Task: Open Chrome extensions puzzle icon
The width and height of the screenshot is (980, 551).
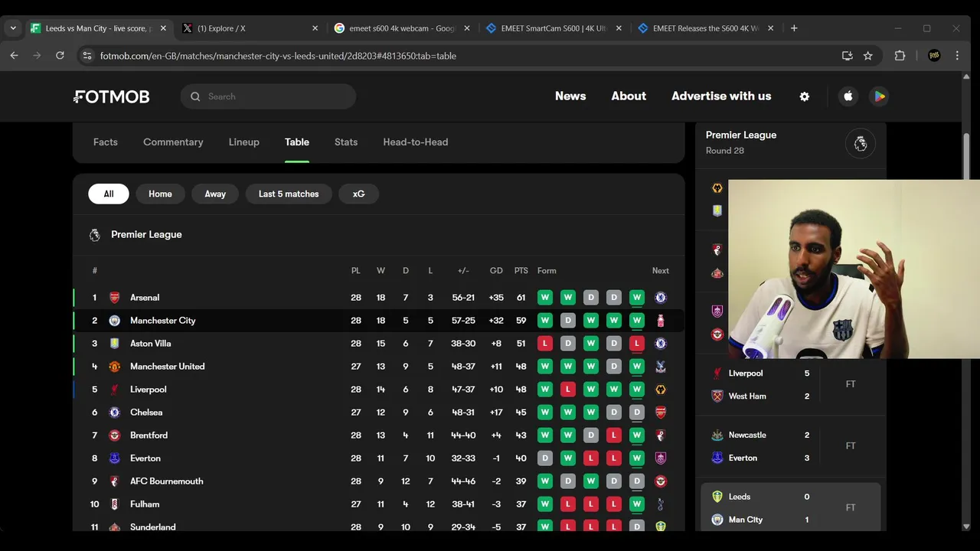Action: click(900, 56)
